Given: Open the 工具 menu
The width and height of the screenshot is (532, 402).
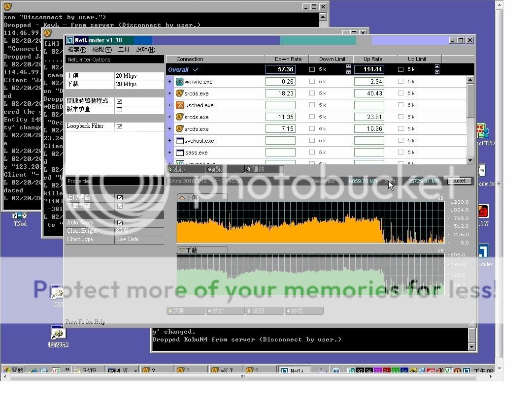Looking at the screenshot, I should click(x=124, y=50).
